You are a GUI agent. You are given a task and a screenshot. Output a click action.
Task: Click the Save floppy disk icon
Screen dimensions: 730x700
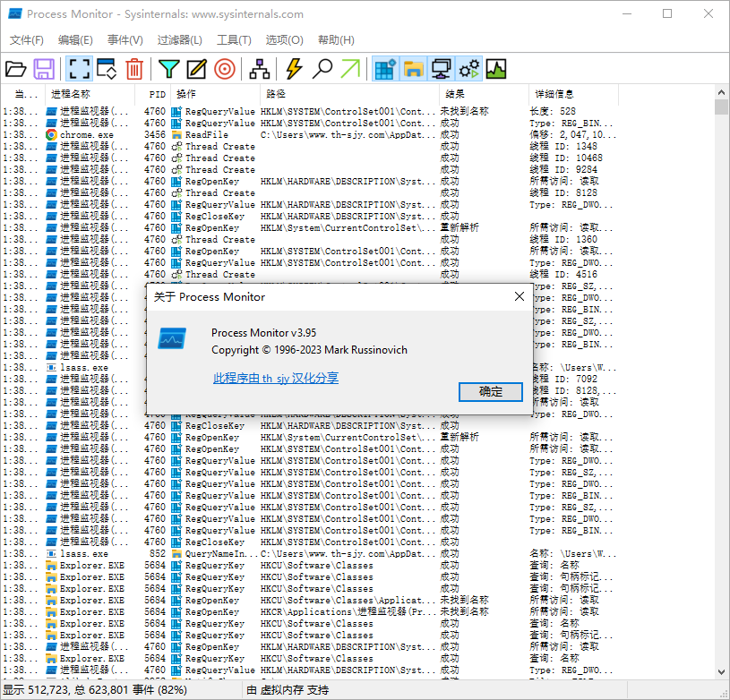click(44, 69)
